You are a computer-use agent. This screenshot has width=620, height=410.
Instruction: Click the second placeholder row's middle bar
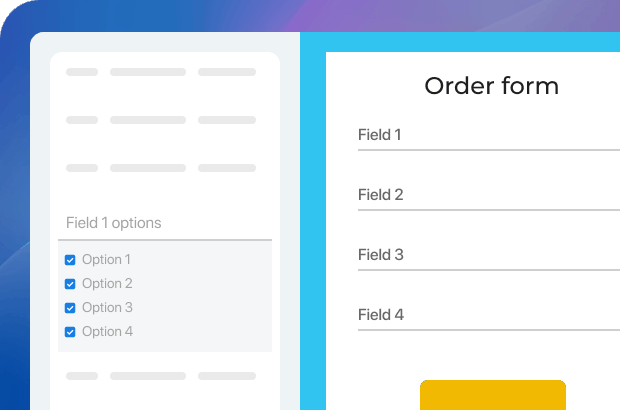point(148,120)
